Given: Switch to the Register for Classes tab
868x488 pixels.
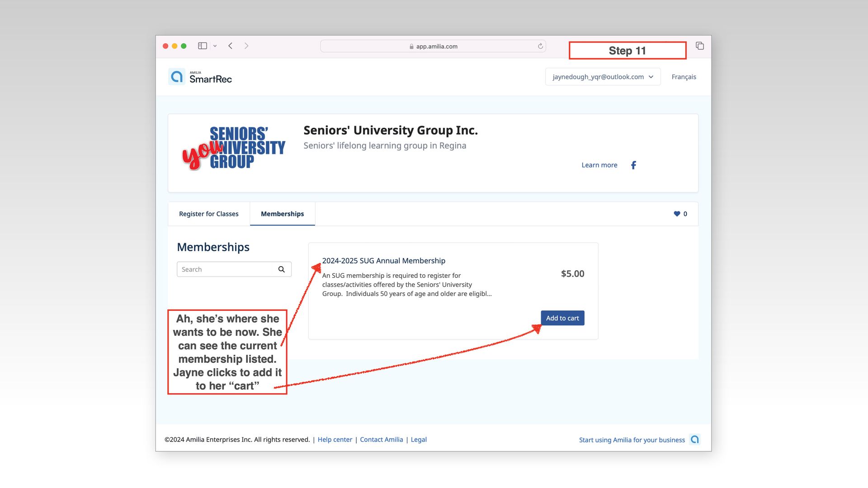Looking at the screenshot, I should (208, 214).
